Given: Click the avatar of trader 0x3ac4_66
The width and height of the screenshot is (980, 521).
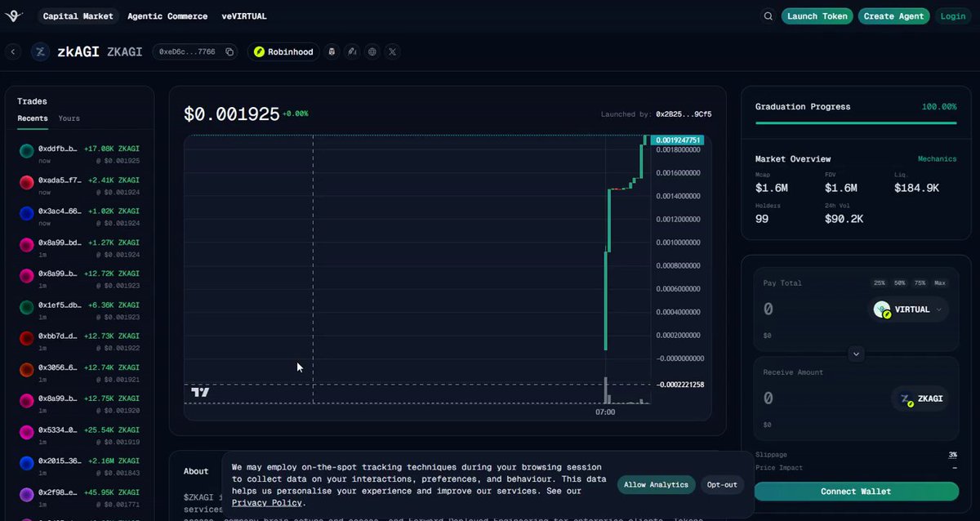Looking at the screenshot, I should 26,213.
